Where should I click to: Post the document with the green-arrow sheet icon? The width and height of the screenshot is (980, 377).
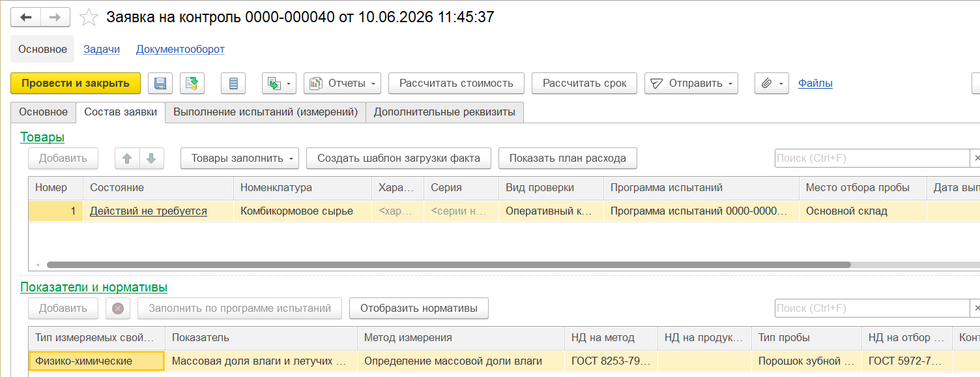(x=192, y=83)
